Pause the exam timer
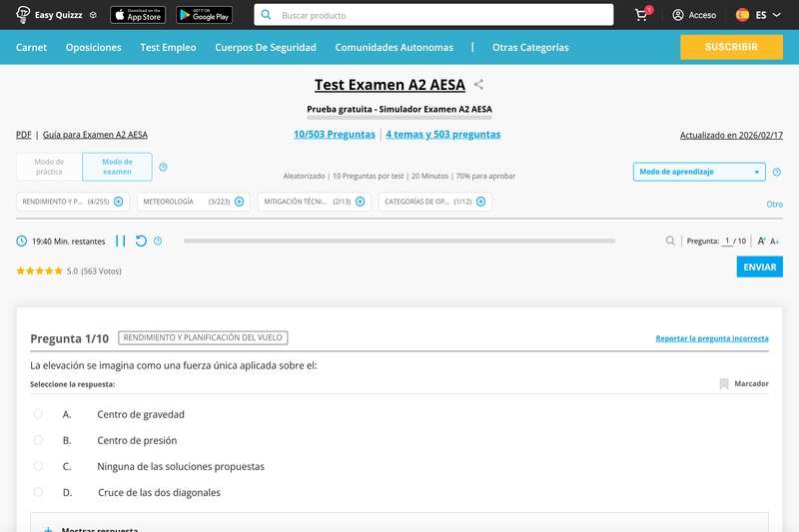This screenshot has height=532, width=799. click(x=120, y=241)
